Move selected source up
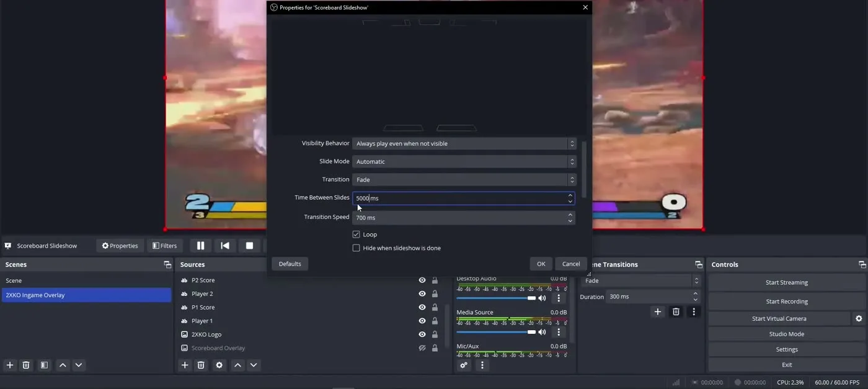 (x=237, y=365)
